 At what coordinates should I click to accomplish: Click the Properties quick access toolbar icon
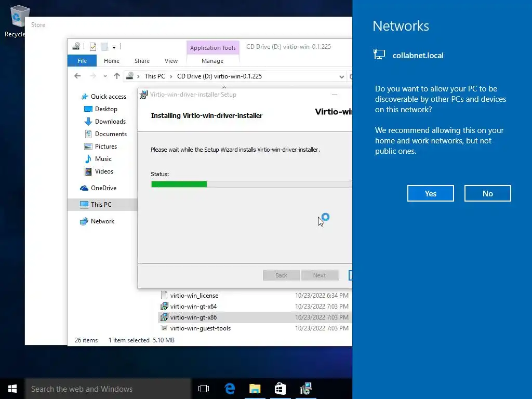click(x=93, y=47)
